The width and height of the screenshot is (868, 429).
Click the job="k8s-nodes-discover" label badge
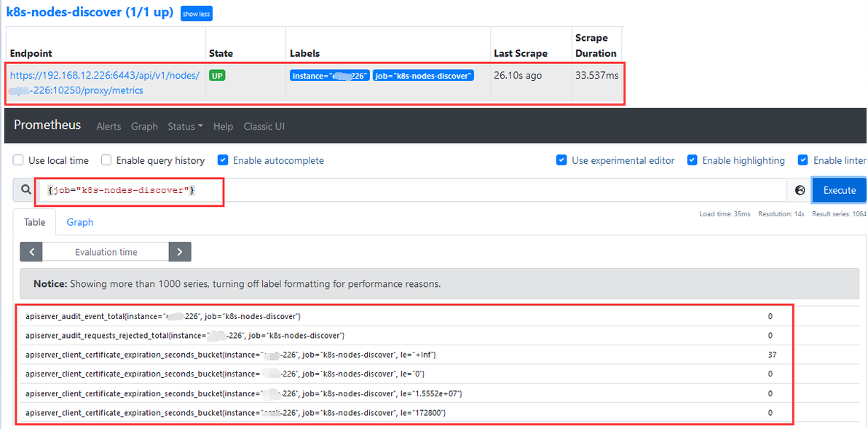pyautogui.click(x=424, y=76)
